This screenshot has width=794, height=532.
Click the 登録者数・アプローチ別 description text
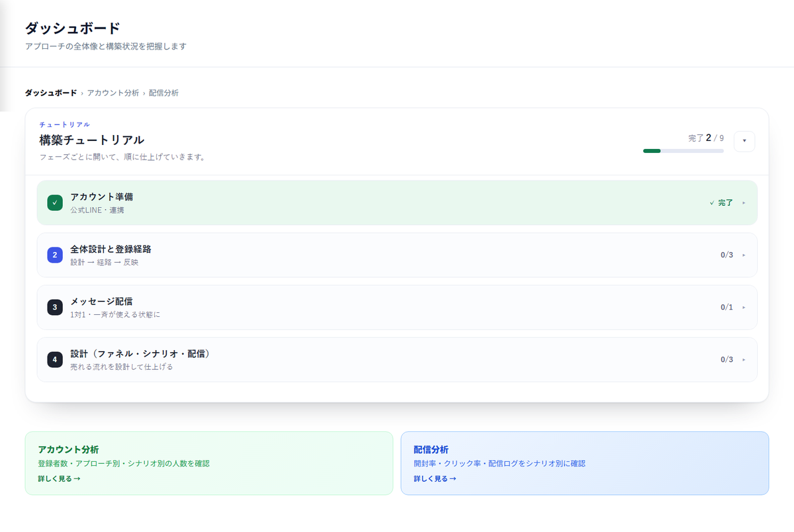click(x=124, y=464)
